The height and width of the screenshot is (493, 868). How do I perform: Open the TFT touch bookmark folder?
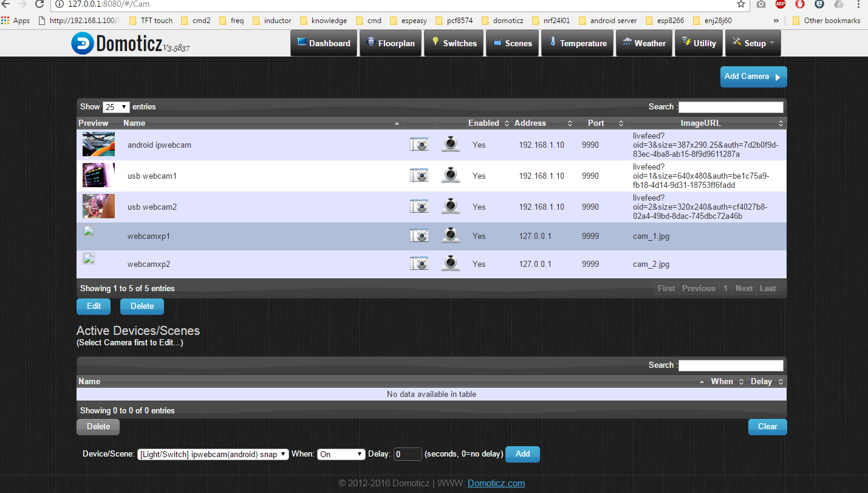[151, 20]
